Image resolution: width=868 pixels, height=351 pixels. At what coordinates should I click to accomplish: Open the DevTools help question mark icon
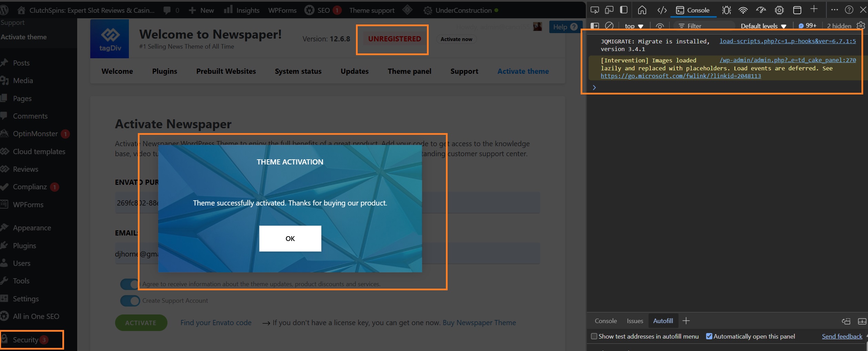point(849,10)
